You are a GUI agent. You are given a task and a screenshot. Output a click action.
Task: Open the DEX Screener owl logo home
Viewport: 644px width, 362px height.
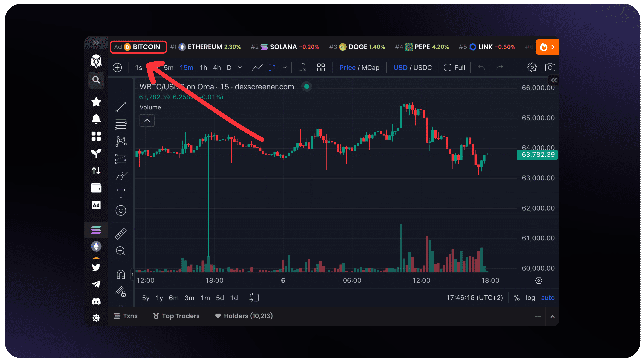pyautogui.click(x=96, y=61)
